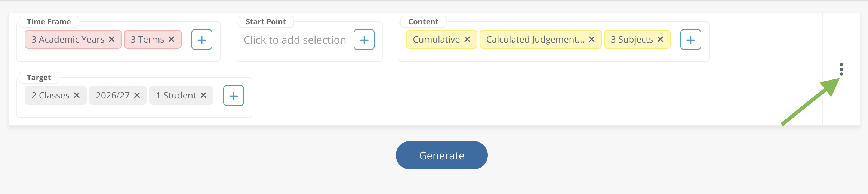Remove the 1 Student target chip
This screenshot has width=868, height=194.
[x=203, y=95]
